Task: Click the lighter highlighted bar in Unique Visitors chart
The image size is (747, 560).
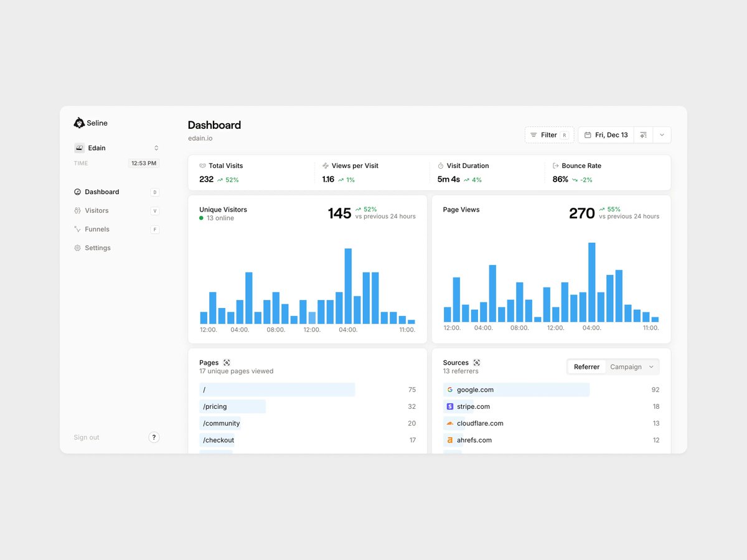Action: (x=312, y=318)
